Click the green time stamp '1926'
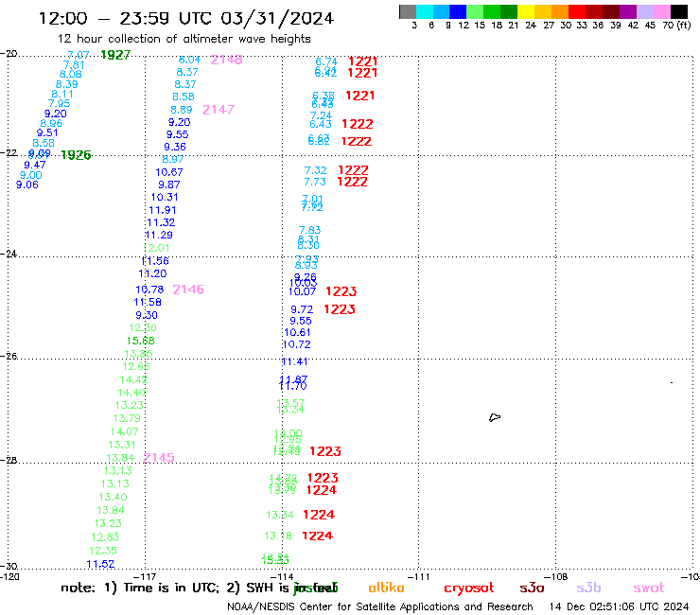700x615 pixels. [76, 155]
